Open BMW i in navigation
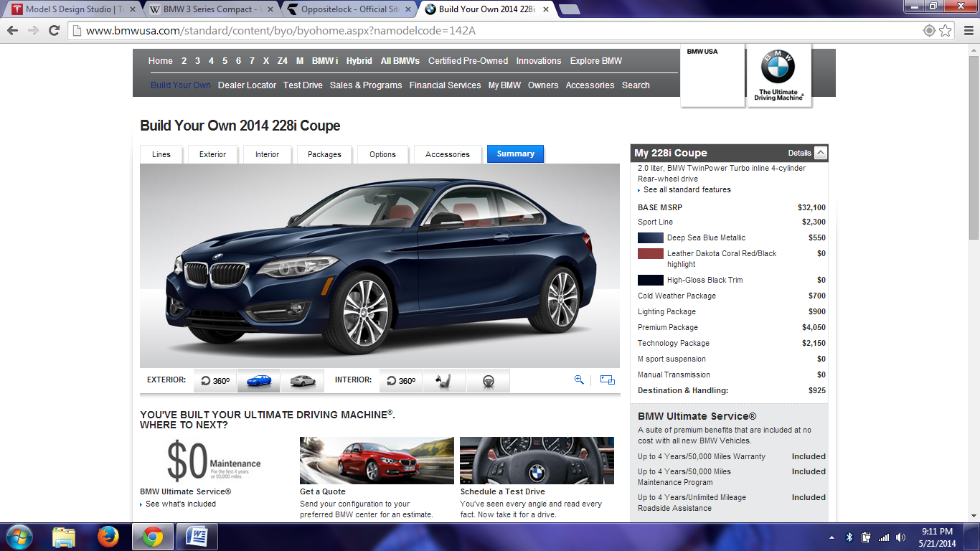 (x=325, y=61)
